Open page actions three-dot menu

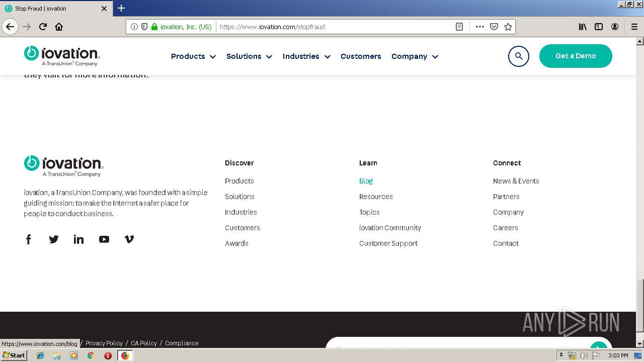pos(480,27)
